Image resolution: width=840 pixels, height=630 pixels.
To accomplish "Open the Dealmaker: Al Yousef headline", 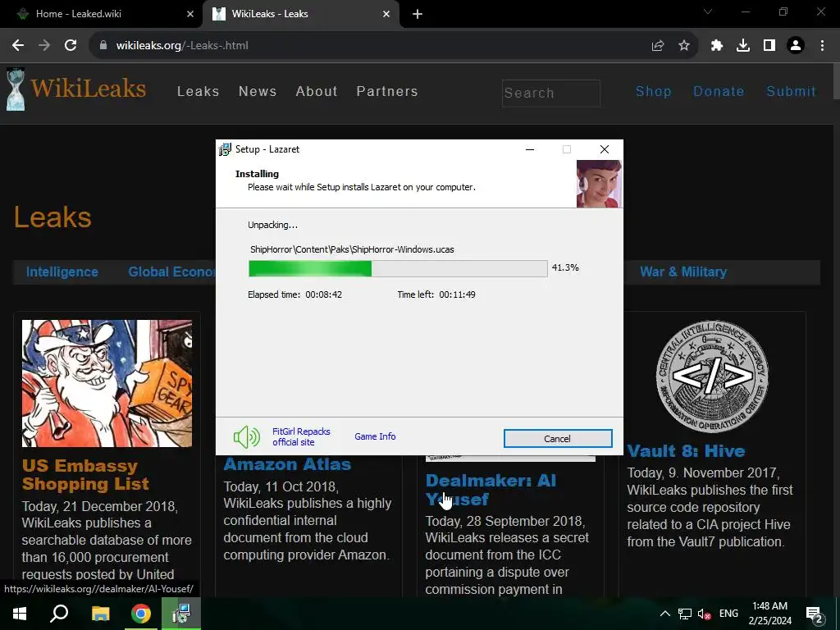I will click(x=491, y=490).
